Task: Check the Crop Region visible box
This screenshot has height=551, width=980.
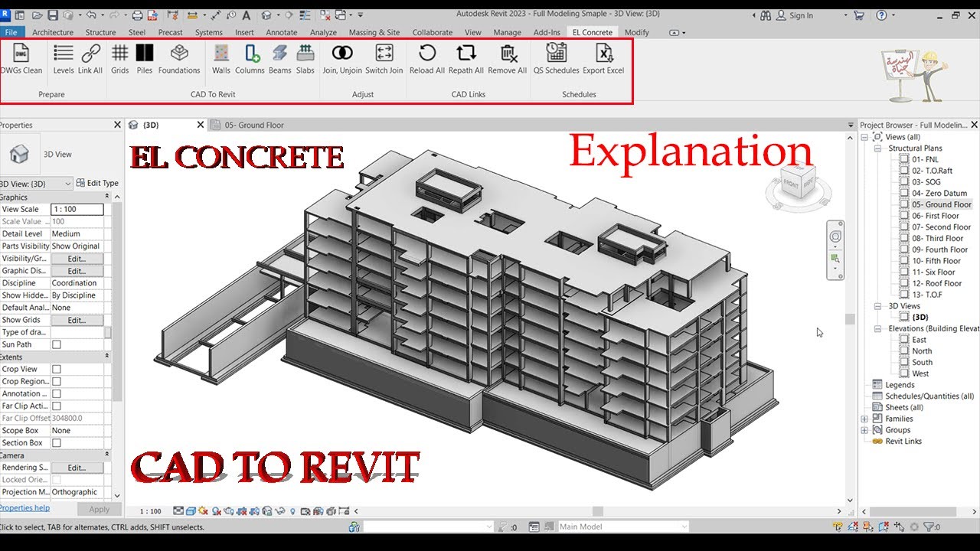Action: point(56,381)
